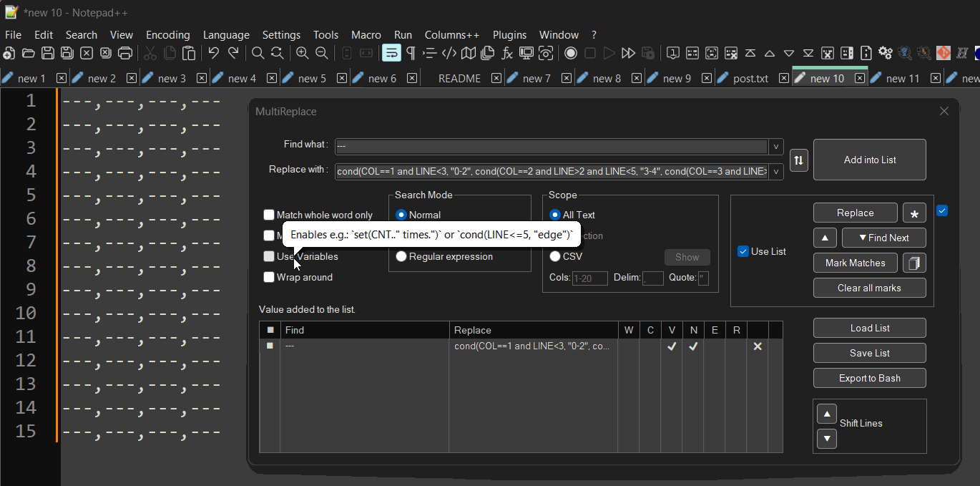This screenshot has height=486, width=980.
Task: Enable the Use Variables checkbox
Action: pyautogui.click(x=269, y=256)
